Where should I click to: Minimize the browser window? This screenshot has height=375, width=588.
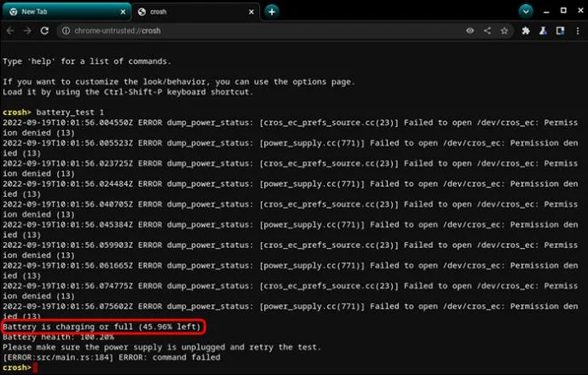pos(546,12)
